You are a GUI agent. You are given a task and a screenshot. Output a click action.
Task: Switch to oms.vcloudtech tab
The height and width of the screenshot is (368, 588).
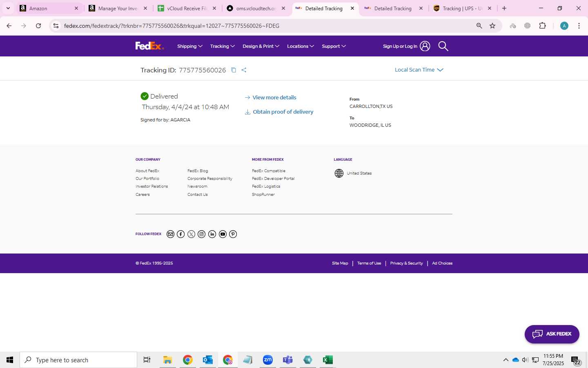pyautogui.click(x=256, y=8)
